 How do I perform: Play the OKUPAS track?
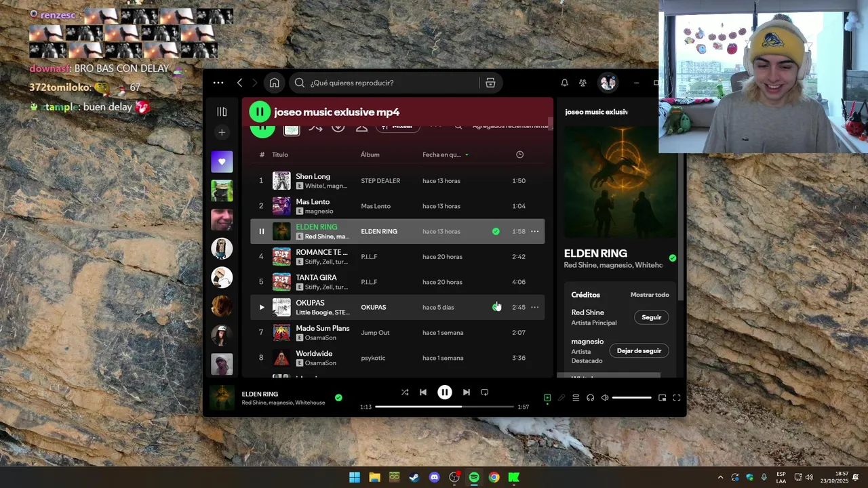(261, 307)
